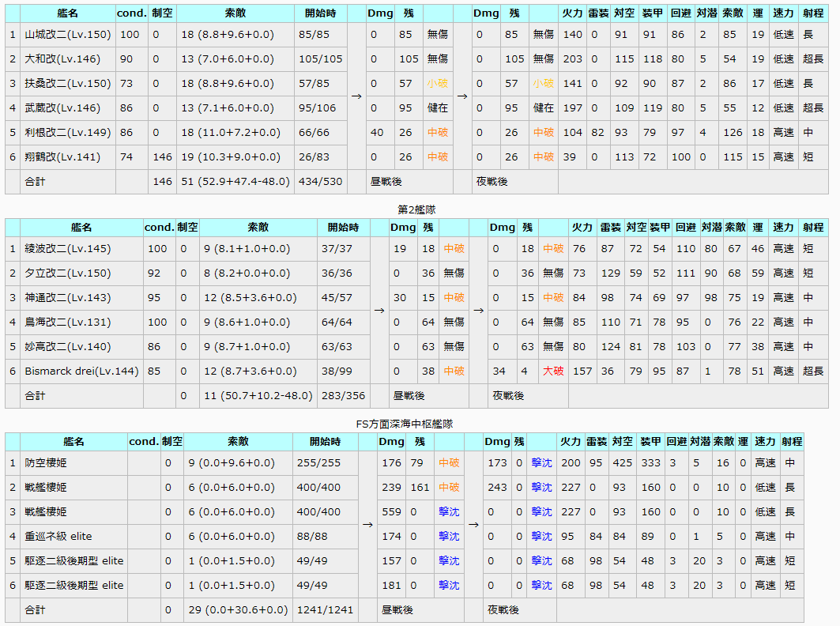Click starting HP 57/85

[x=314, y=84]
